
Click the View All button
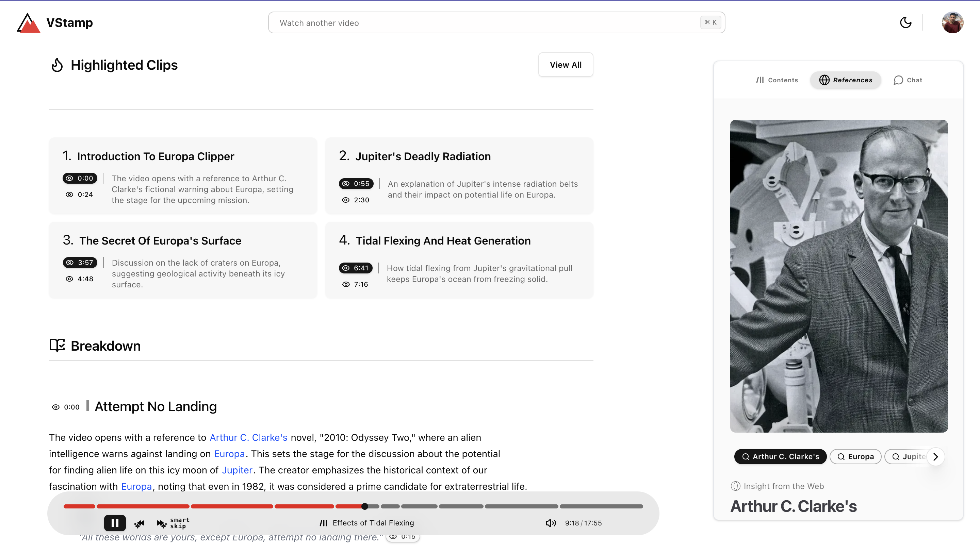coord(565,65)
